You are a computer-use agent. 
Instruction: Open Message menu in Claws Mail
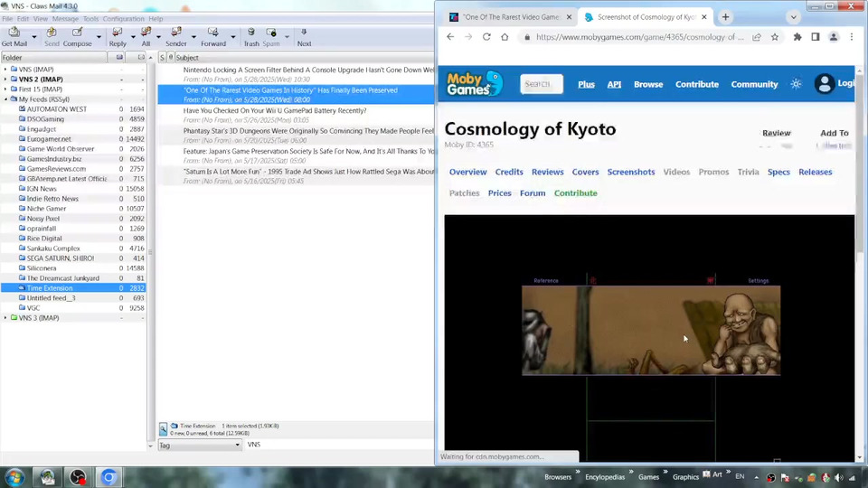pyautogui.click(x=65, y=19)
